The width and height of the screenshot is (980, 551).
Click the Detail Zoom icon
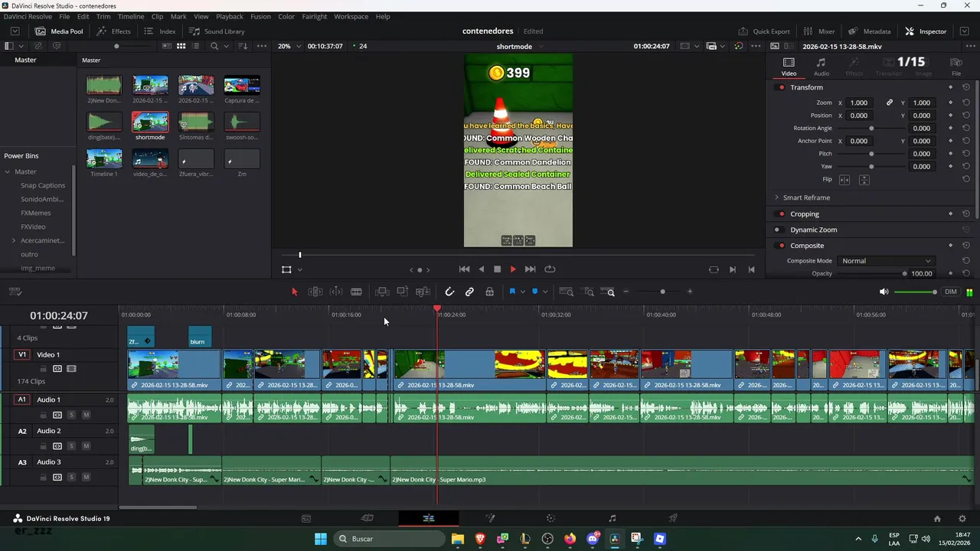click(x=589, y=292)
